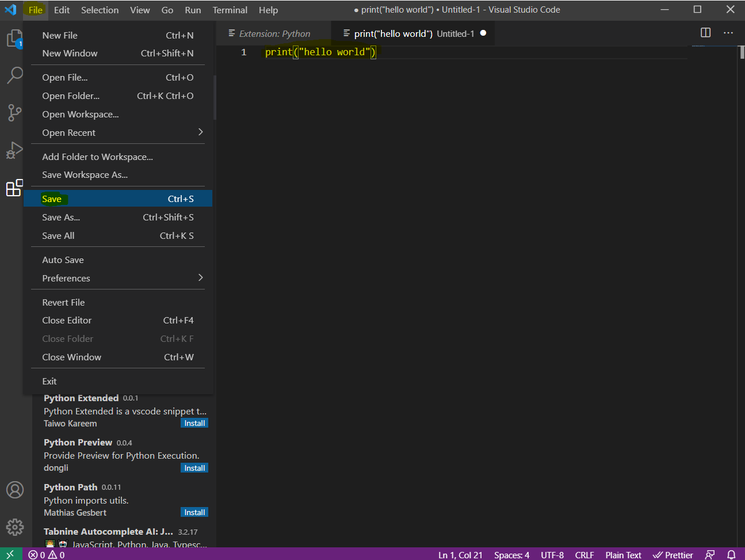Select Open Folder... menu entry
Image resolution: width=745 pixels, height=560 pixels.
[118, 96]
